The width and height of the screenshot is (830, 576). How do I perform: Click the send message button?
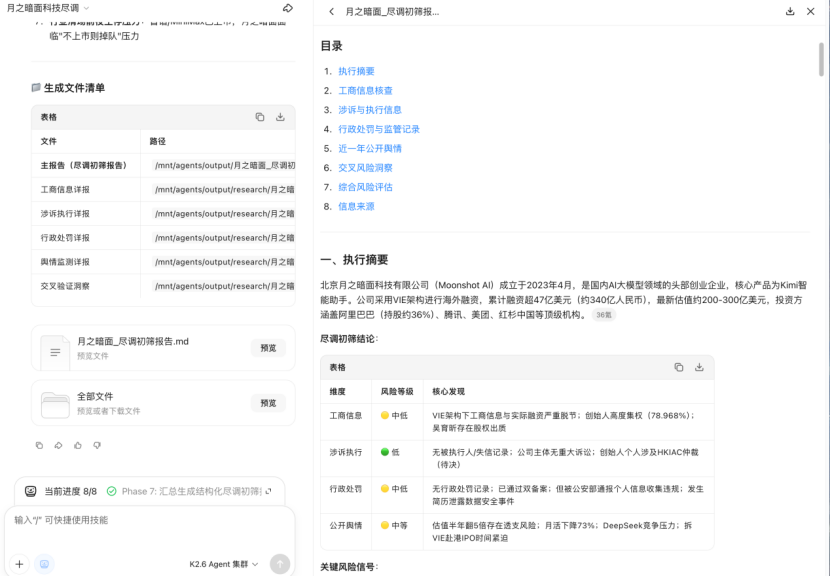[x=280, y=564]
